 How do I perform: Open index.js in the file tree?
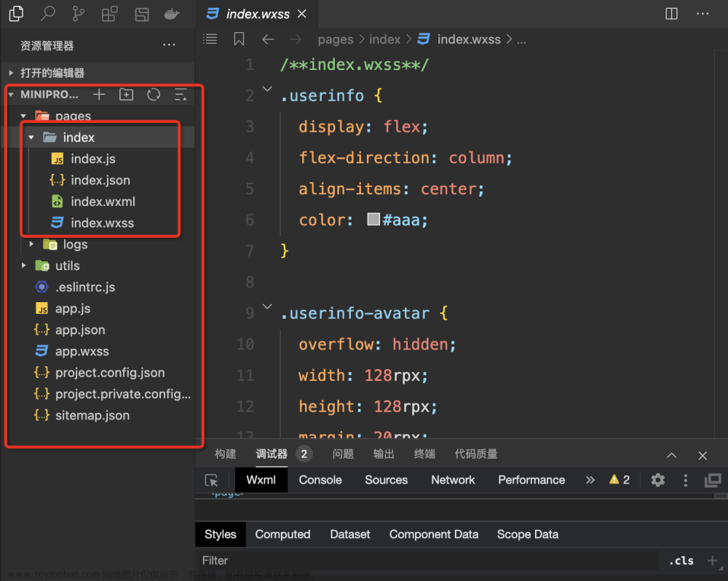pyautogui.click(x=93, y=159)
